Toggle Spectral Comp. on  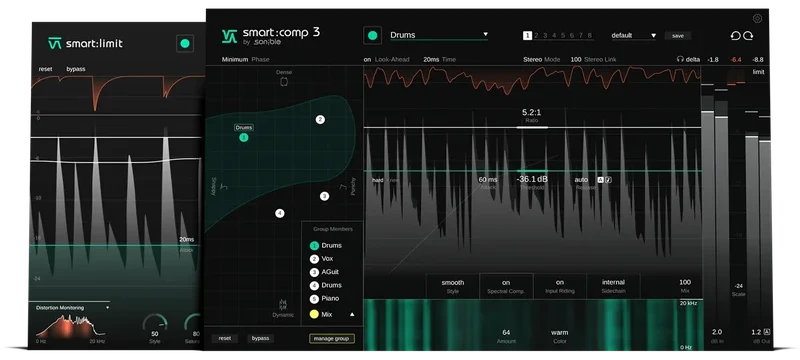(506, 286)
